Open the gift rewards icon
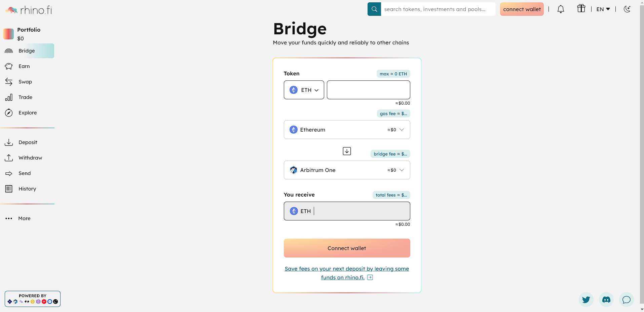Image resolution: width=644 pixels, height=312 pixels. click(x=581, y=8)
